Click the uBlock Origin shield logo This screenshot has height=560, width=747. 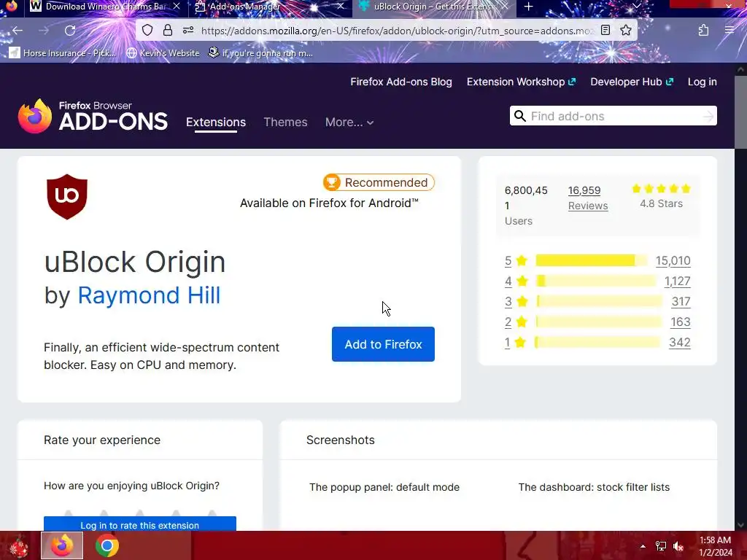click(x=67, y=197)
